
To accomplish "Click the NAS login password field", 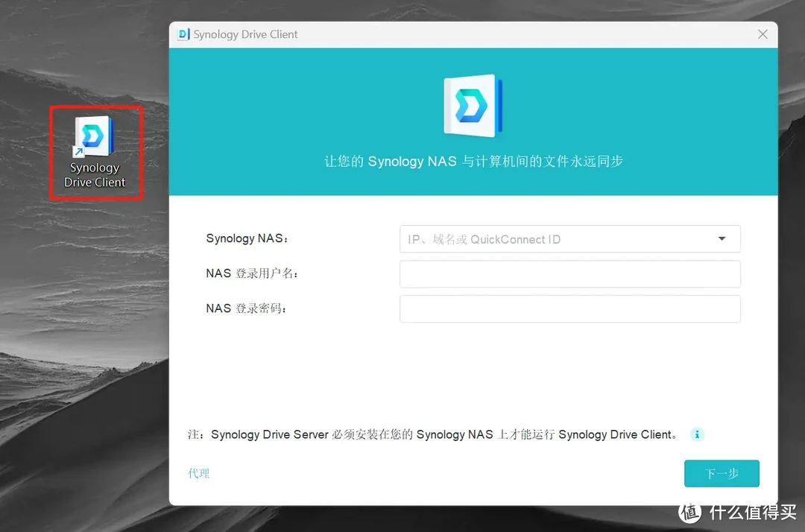I will [570, 308].
